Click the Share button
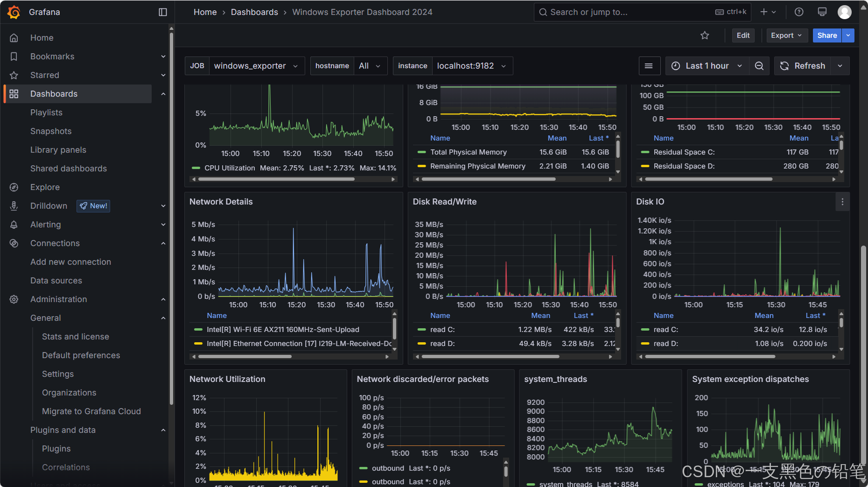The width and height of the screenshot is (868, 487). coord(827,35)
